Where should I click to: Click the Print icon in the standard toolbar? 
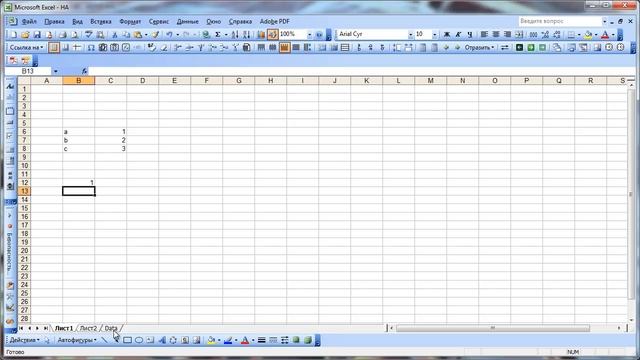click(63, 35)
